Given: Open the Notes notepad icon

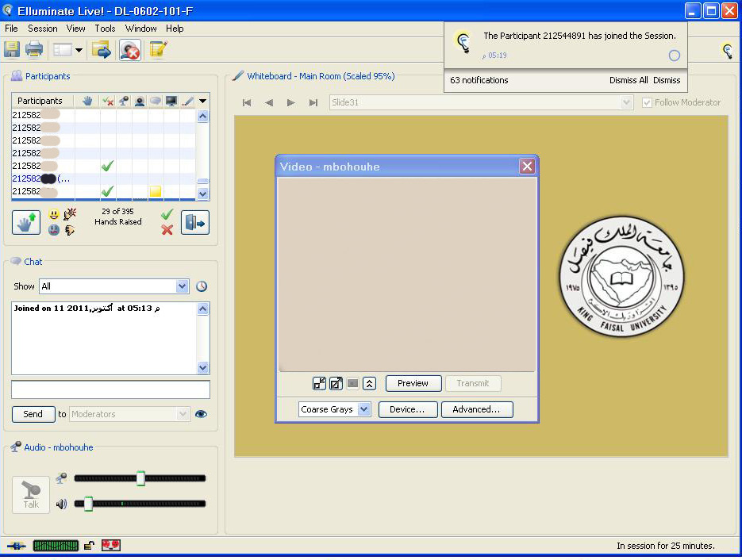Looking at the screenshot, I should pos(158,49).
